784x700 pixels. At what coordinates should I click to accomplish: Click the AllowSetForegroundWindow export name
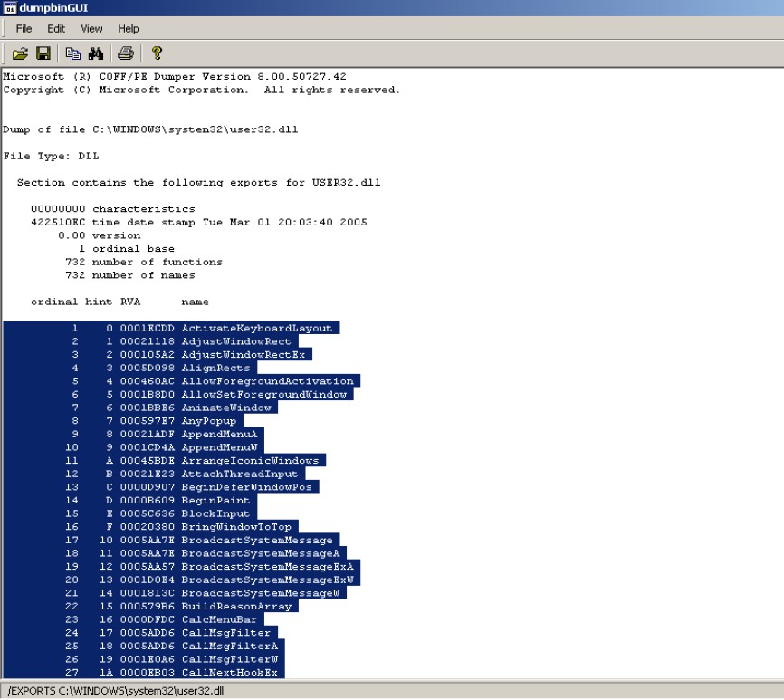tap(264, 395)
